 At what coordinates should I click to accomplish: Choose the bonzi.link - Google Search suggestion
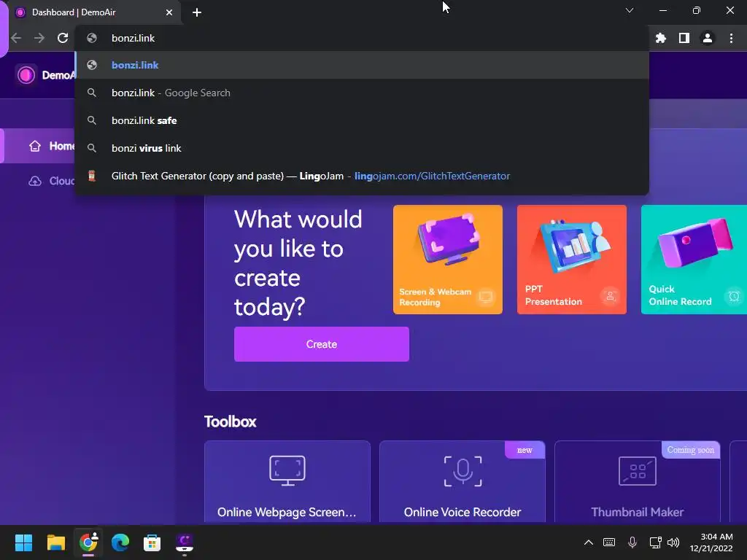pos(362,93)
